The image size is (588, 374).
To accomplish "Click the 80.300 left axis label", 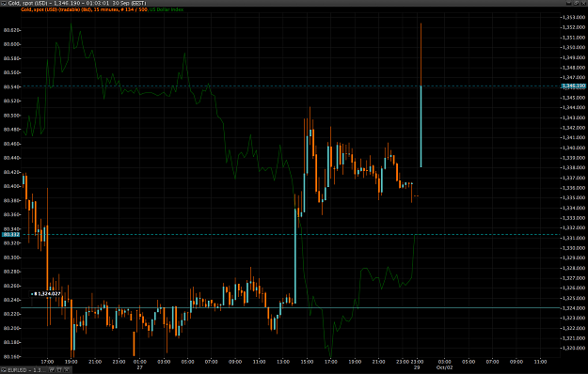I will point(11,257).
